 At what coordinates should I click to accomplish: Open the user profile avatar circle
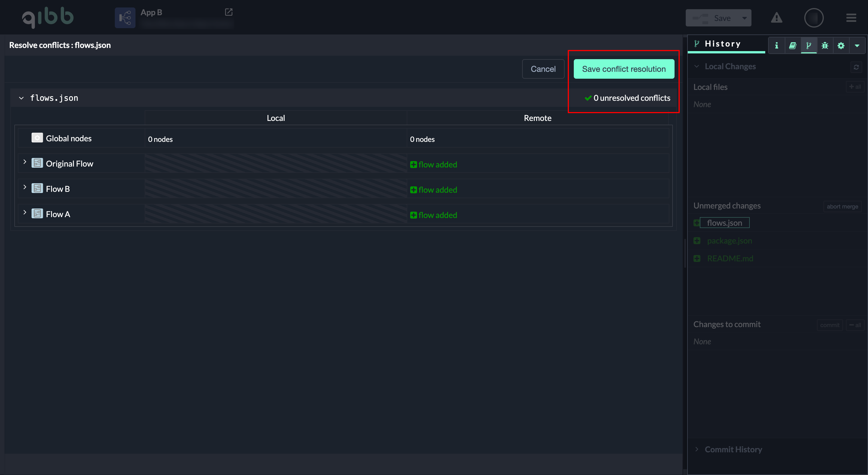point(813,18)
